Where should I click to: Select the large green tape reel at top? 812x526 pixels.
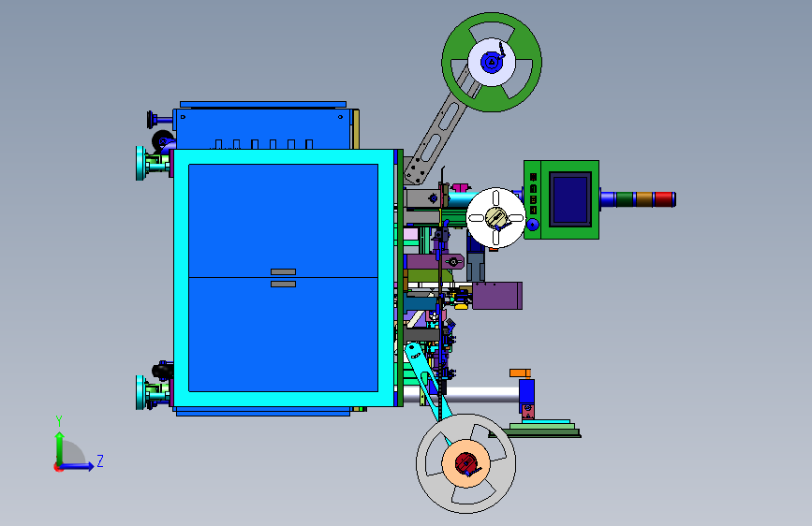[492, 62]
